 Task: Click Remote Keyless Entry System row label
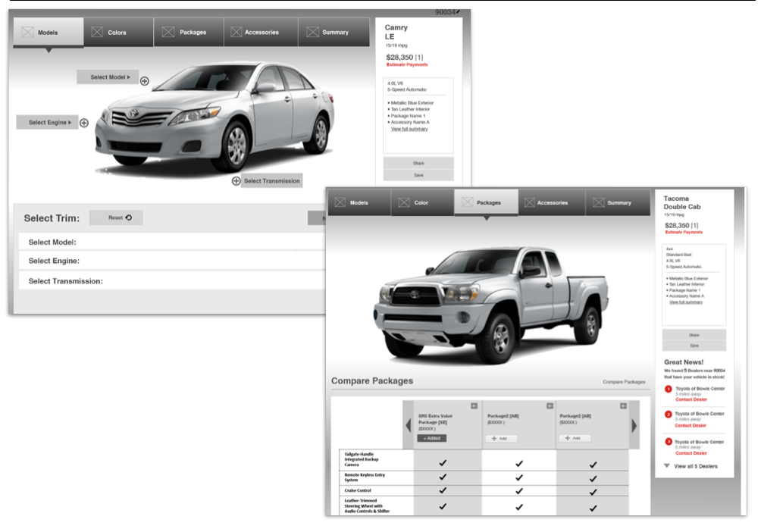pyautogui.click(x=365, y=477)
